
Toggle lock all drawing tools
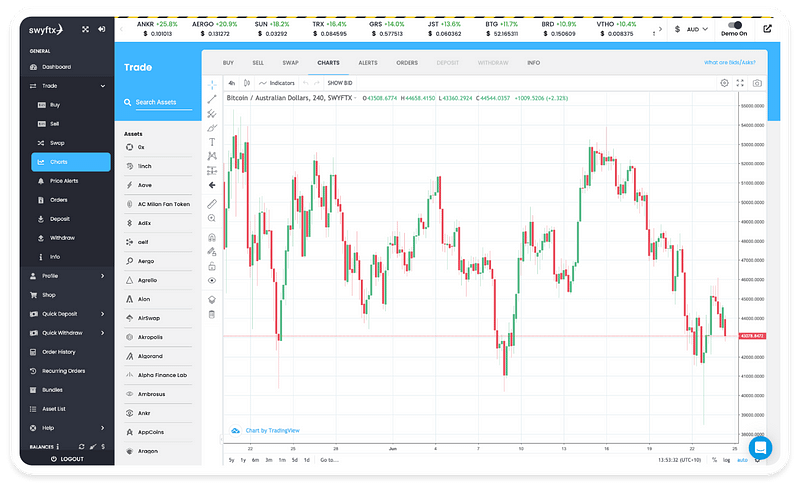click(212, 266)
